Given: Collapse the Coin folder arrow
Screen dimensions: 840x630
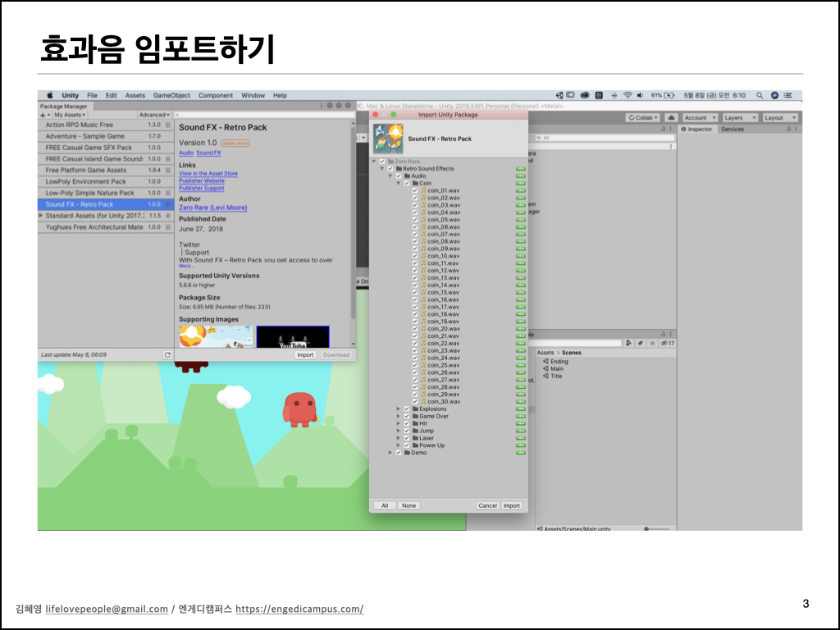Looking at the screenshot, I should pos(399,183).
